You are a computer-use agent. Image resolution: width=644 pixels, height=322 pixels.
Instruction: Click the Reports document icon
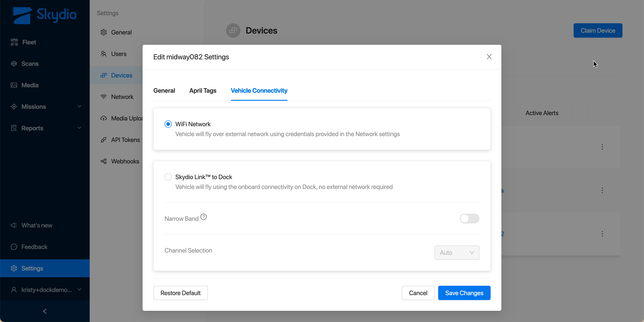tap(14, 128)
